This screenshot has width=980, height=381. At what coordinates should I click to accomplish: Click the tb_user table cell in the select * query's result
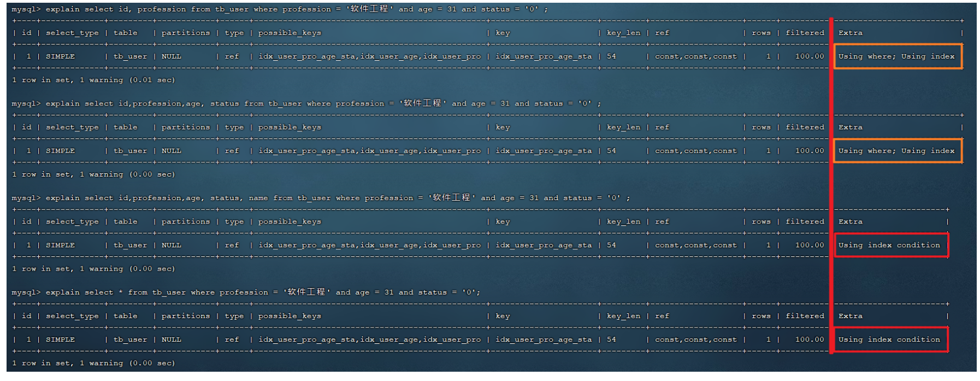point(130,339)
